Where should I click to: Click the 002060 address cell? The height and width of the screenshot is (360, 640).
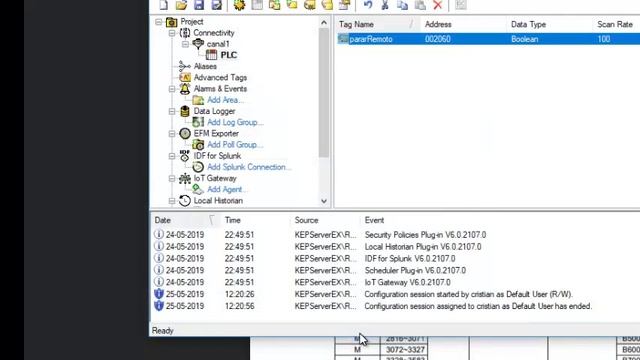click(438, 39)
